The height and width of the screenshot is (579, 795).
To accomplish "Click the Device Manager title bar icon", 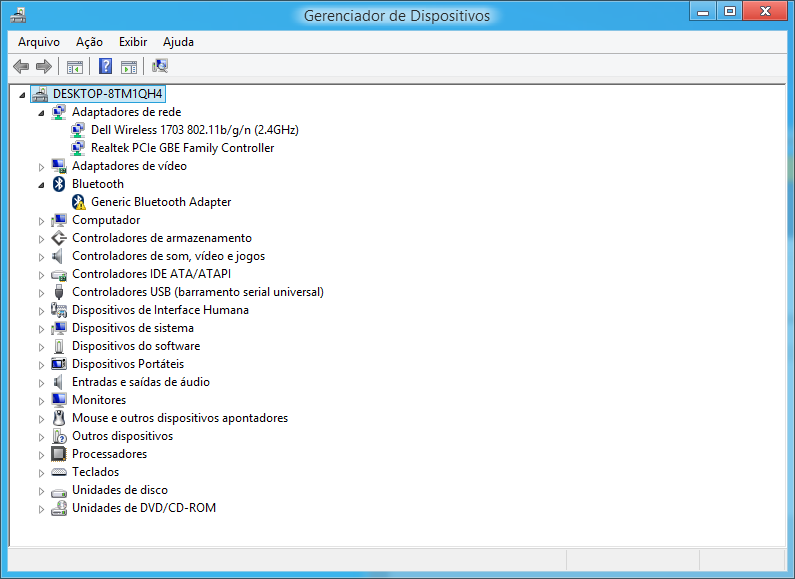I will click(x=18, y=15).
